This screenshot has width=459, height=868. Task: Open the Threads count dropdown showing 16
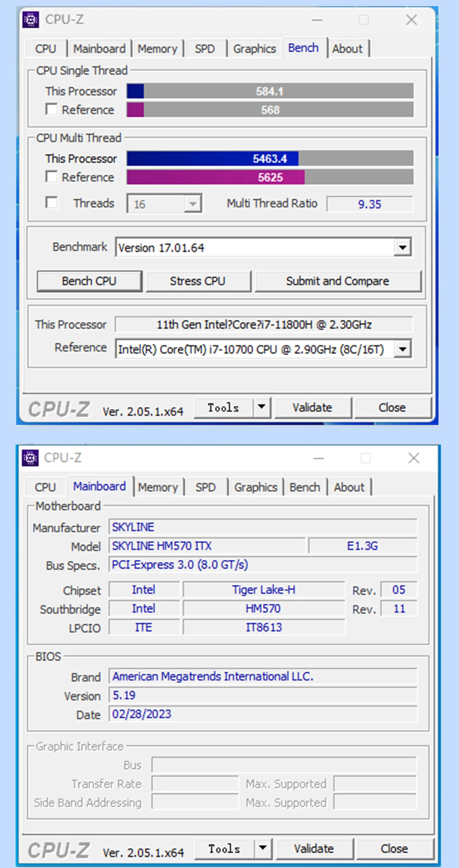click(x=192, y=204)
